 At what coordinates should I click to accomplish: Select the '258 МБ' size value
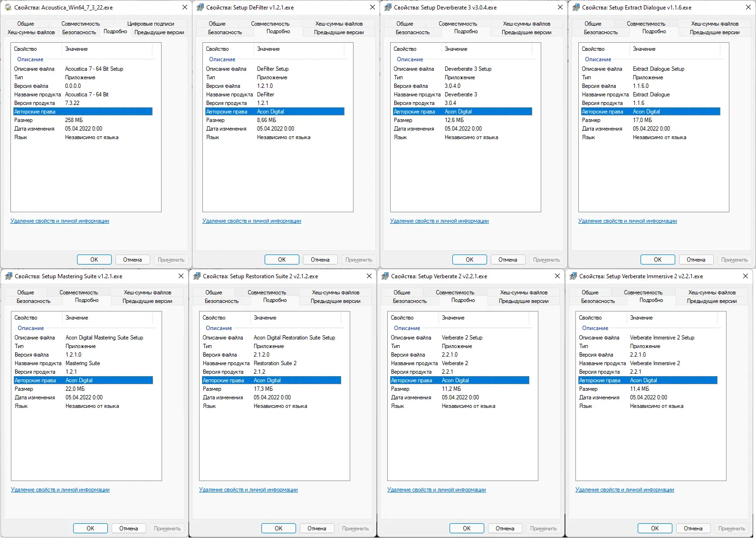74,120
